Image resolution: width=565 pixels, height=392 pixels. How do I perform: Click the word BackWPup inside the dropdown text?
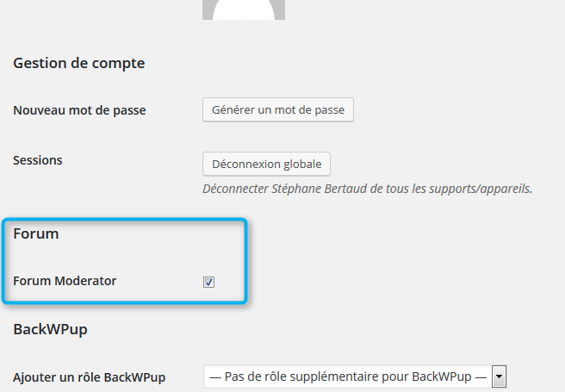441,376
